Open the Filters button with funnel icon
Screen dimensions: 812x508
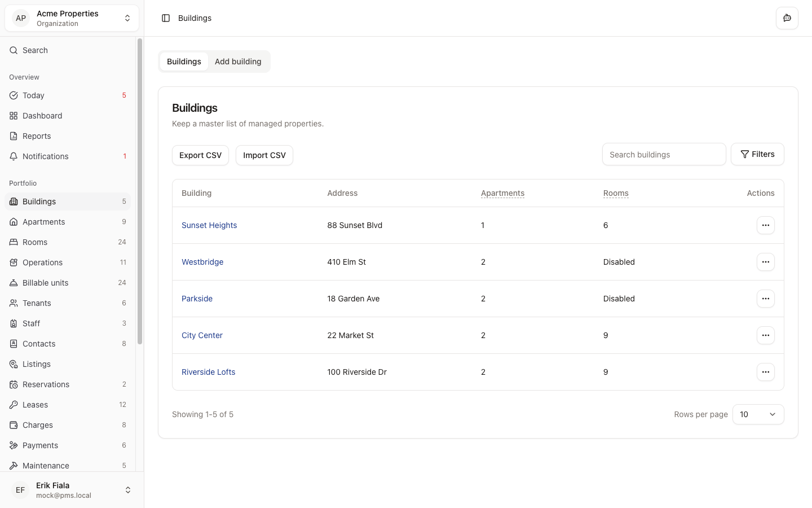tap(757, 154)
